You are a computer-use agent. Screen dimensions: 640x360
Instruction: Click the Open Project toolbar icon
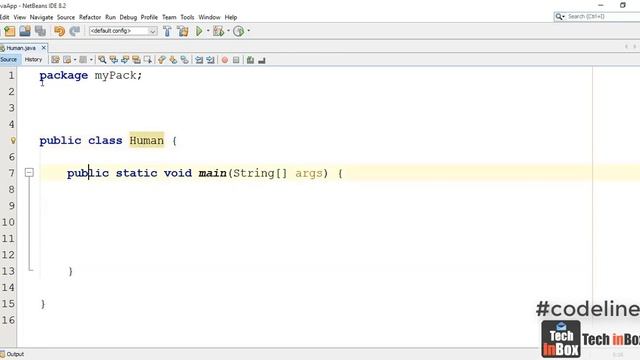point(25,31)
